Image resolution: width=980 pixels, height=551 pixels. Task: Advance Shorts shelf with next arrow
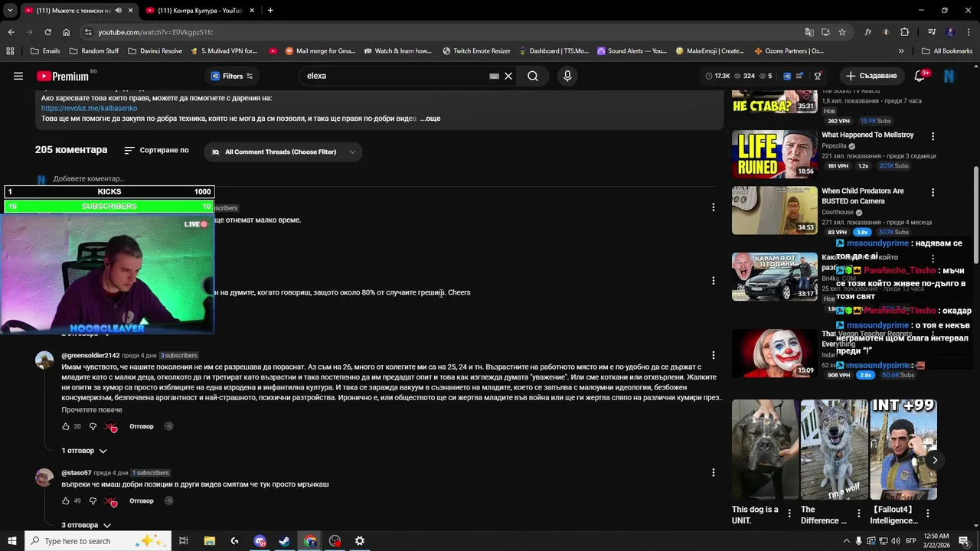click(934, 460)
